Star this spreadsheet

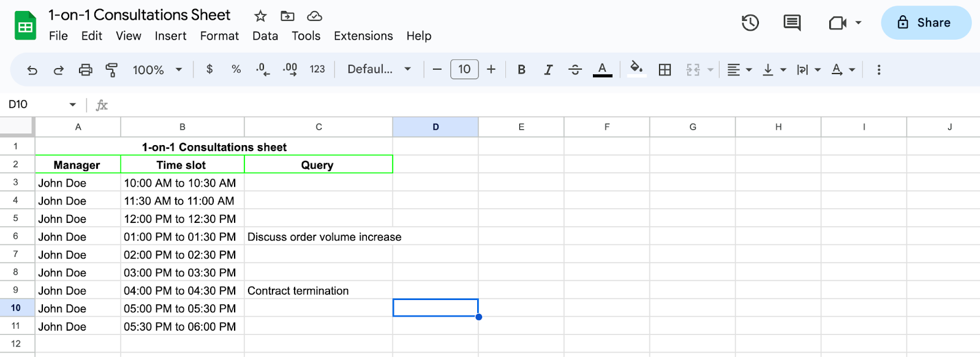pos(260,16)
